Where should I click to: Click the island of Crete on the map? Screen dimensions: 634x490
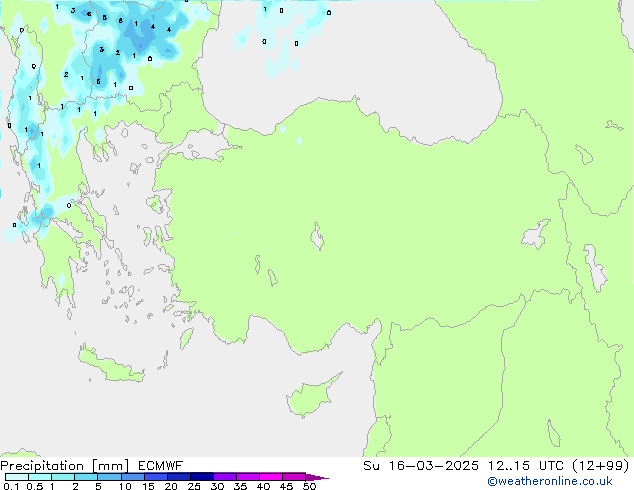click(110, 365)
